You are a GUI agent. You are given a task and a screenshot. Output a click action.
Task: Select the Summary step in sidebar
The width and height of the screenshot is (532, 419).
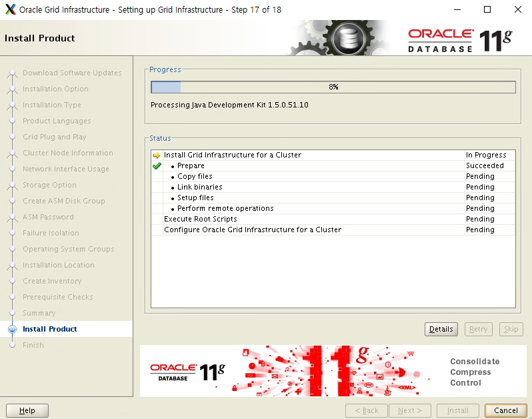tap(39, 313)
